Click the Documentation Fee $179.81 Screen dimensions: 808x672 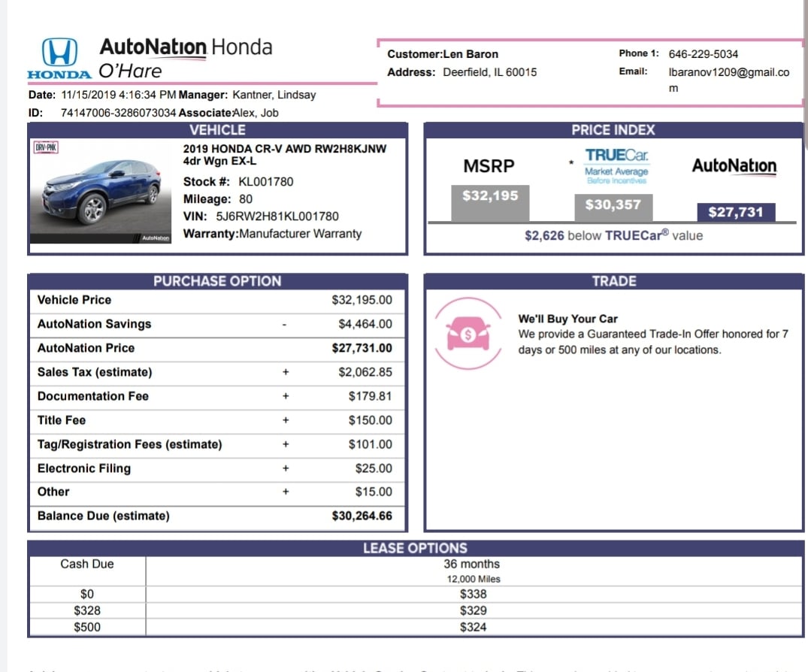pyautogui.click(x=370, y=396)
